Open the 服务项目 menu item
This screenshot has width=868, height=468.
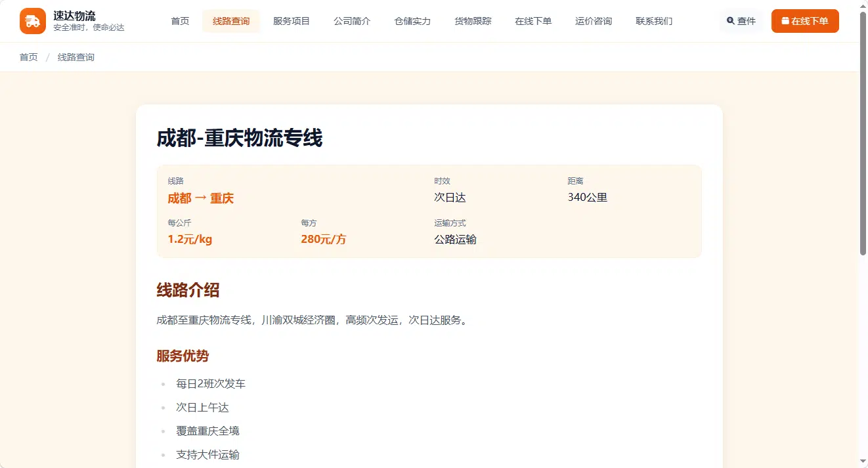click(292, 21)
